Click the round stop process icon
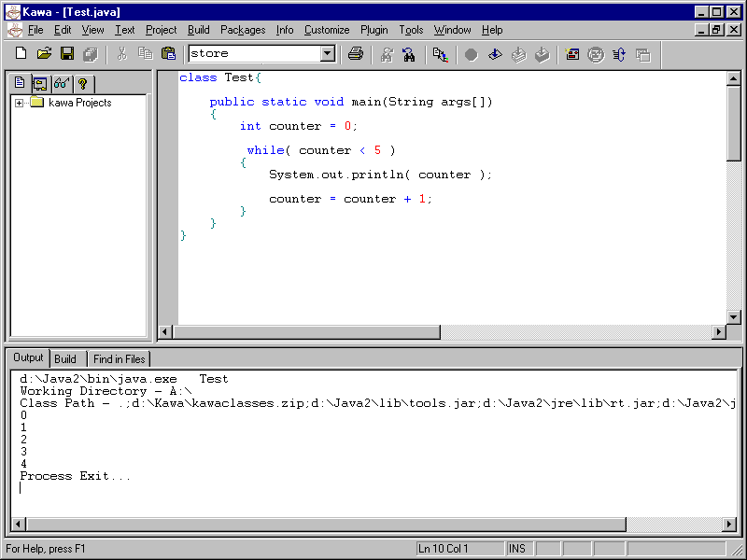 pos(472,55)
